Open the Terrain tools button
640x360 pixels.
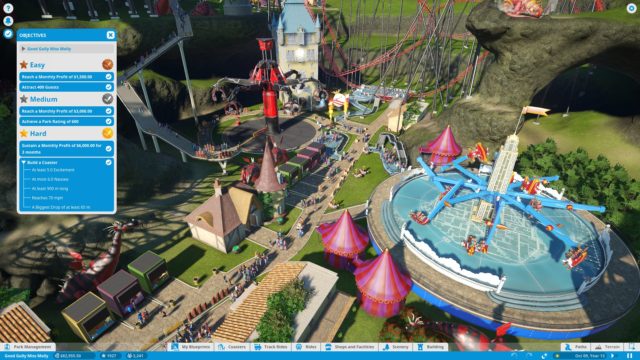pos(608,347)
